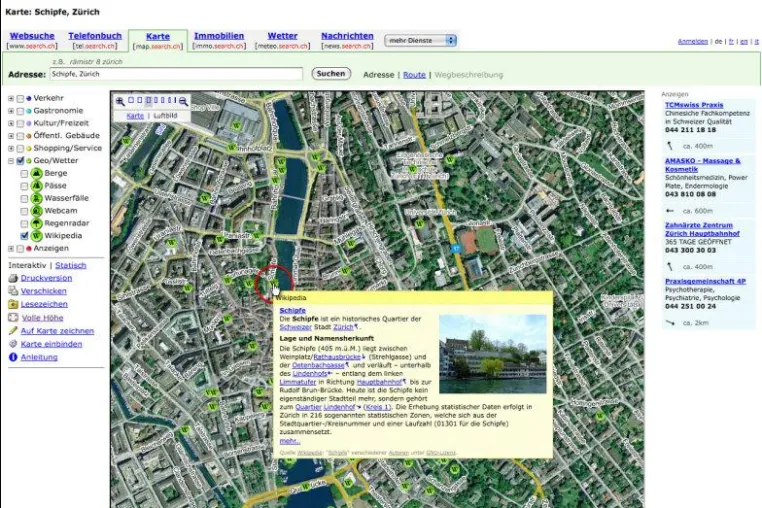Open the Schipfe article link in popup
This screenshot has height=508, width=762.
click(293, 310)
